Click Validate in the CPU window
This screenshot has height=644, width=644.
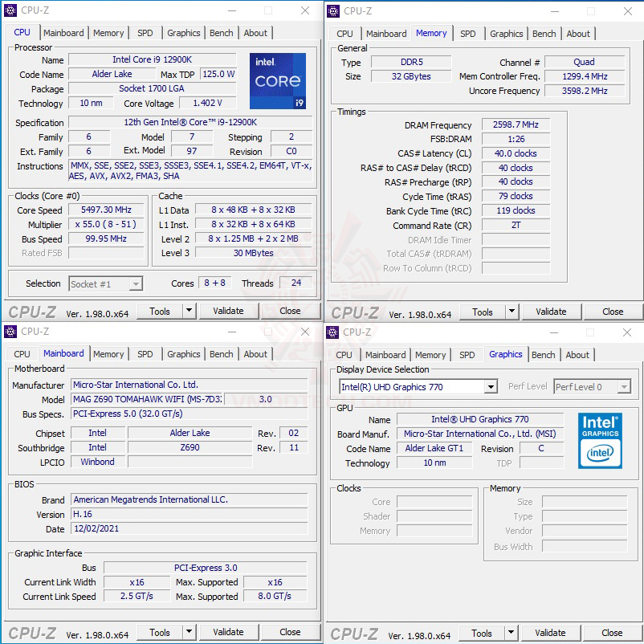[228, 311]
